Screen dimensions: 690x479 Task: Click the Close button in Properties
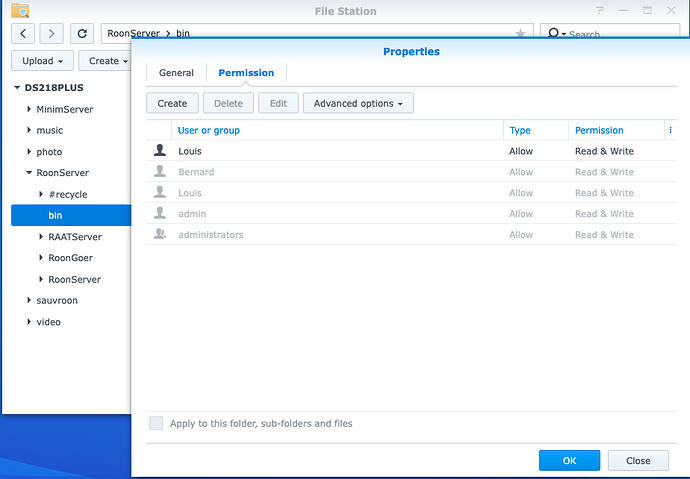638,461
